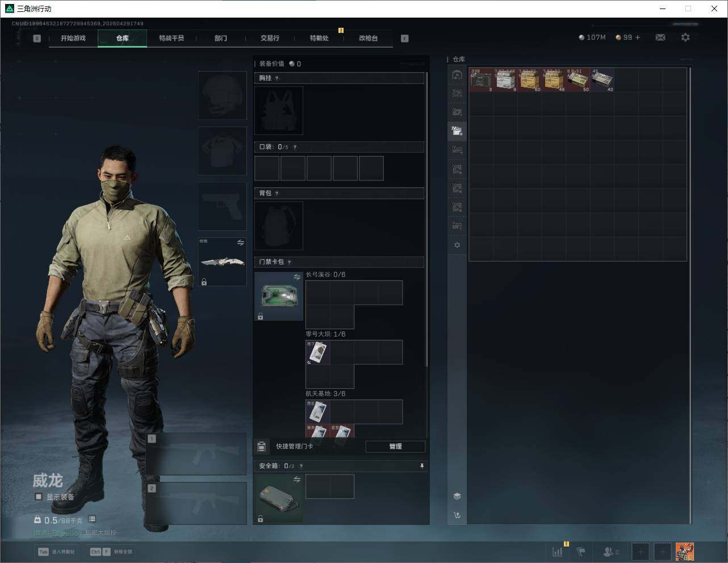Show help for 口袋 section
Image resolution: width=728 pixels, height=563 pixels.
point(295,147)
